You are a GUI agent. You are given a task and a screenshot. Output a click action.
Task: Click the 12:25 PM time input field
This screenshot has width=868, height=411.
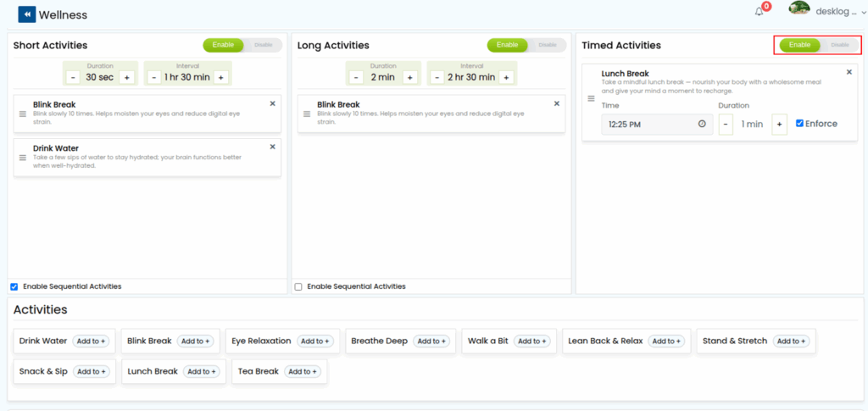(644, 124)
